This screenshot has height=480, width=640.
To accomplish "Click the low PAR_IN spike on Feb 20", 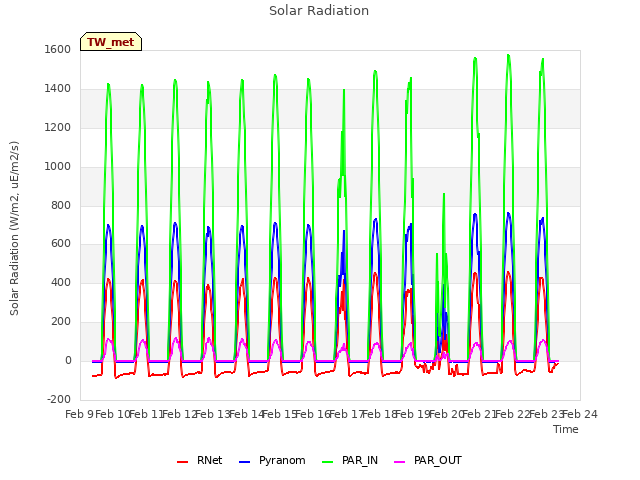I will 444,194.
